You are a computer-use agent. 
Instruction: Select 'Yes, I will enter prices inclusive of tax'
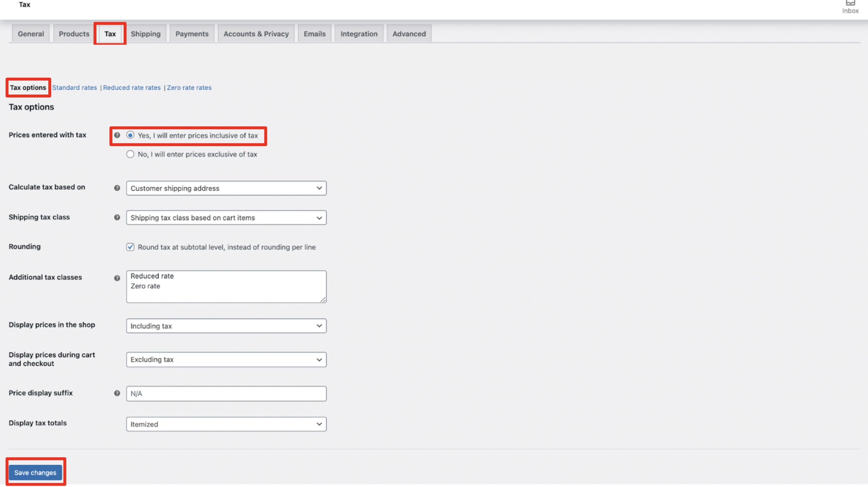pyautogui.click(x=130, y=135)
